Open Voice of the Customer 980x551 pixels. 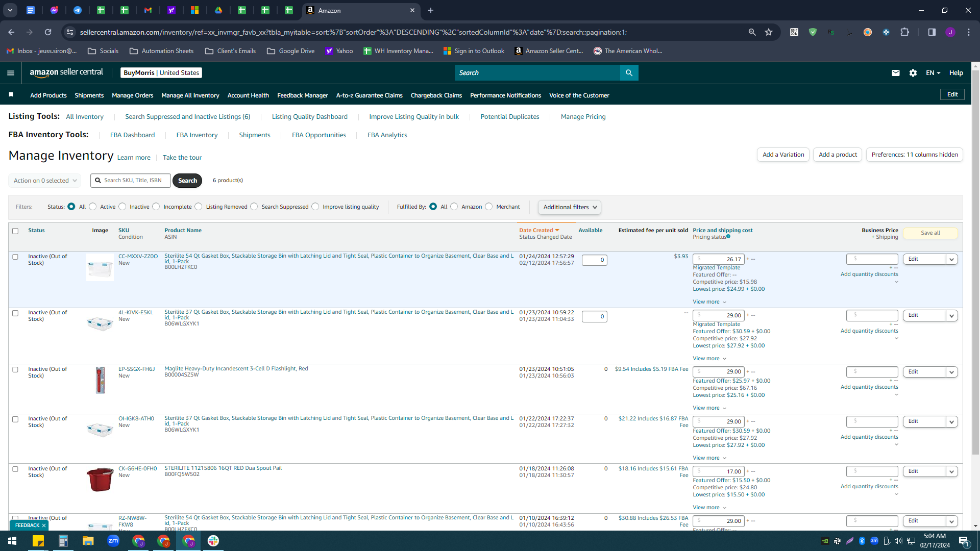click(x=579, y=95)
